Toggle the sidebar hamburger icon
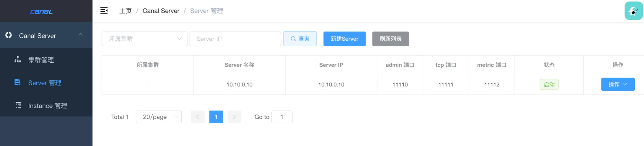 coord(104,11)
